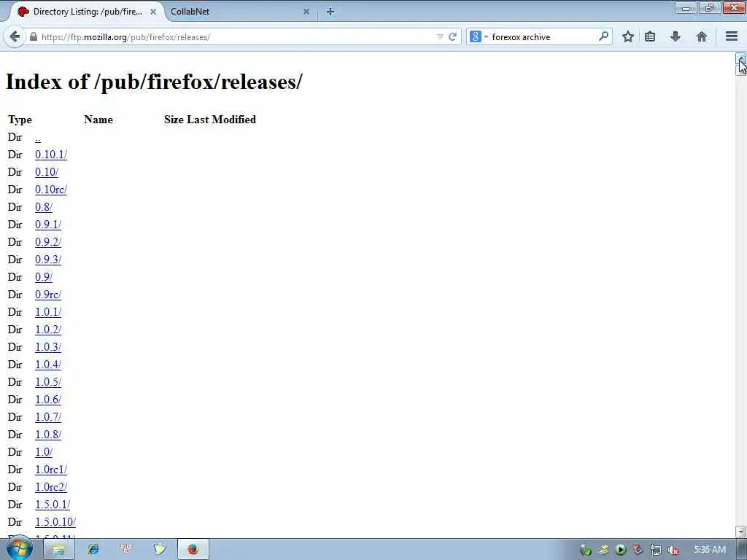Click the network tray icon

coord(656,550)
